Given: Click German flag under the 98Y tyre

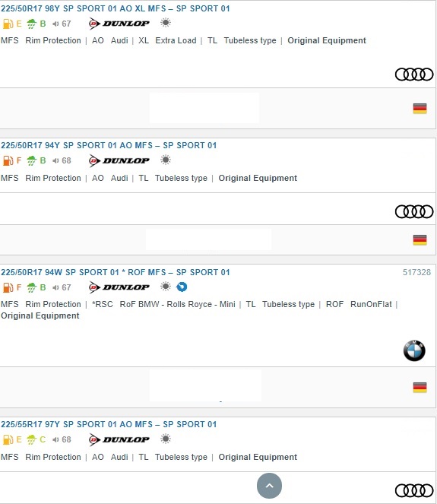Looking at the screenshot, I should coord(420,109).
